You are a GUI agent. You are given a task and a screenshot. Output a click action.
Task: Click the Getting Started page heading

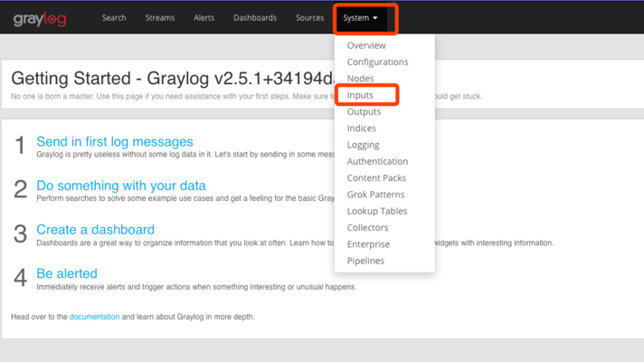[173, 78]
